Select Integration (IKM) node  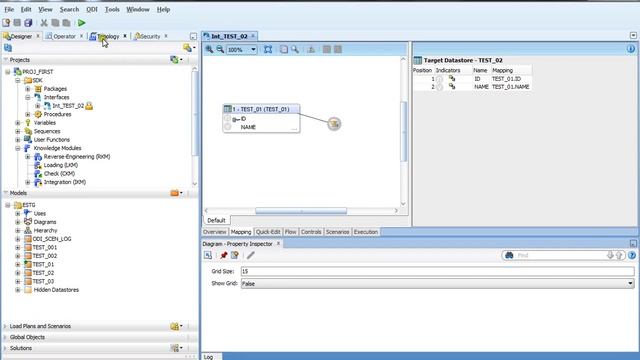pyautogui.click(x=64, y=182)
